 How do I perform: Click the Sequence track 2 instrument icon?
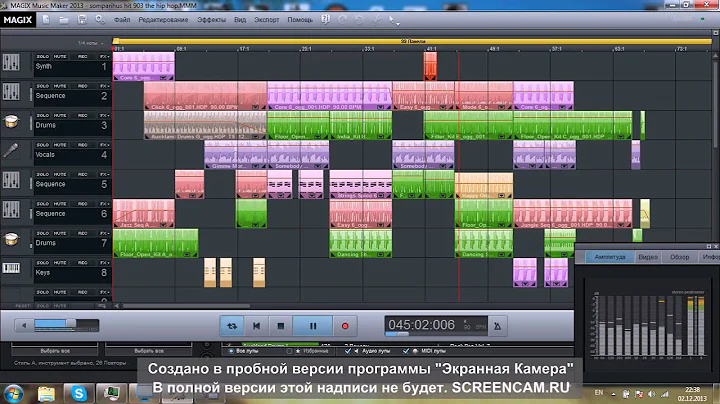click(11, 92)
